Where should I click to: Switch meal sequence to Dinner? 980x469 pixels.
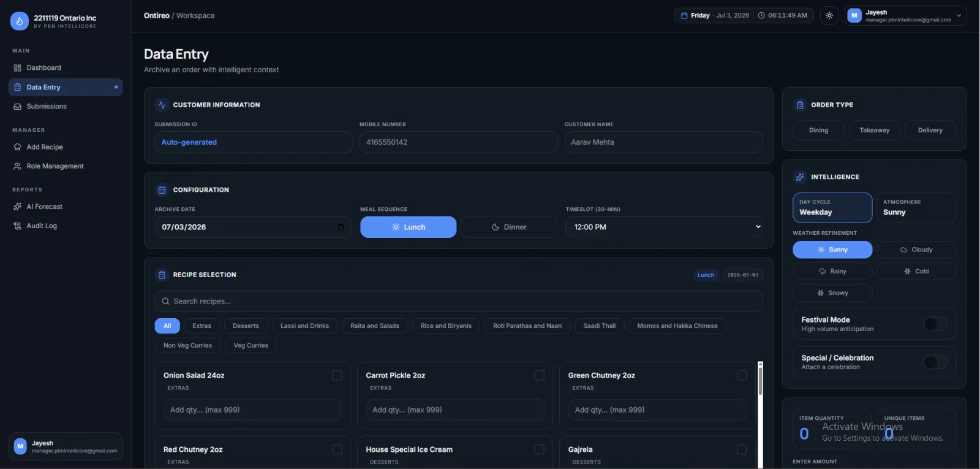tap(509, 227)
